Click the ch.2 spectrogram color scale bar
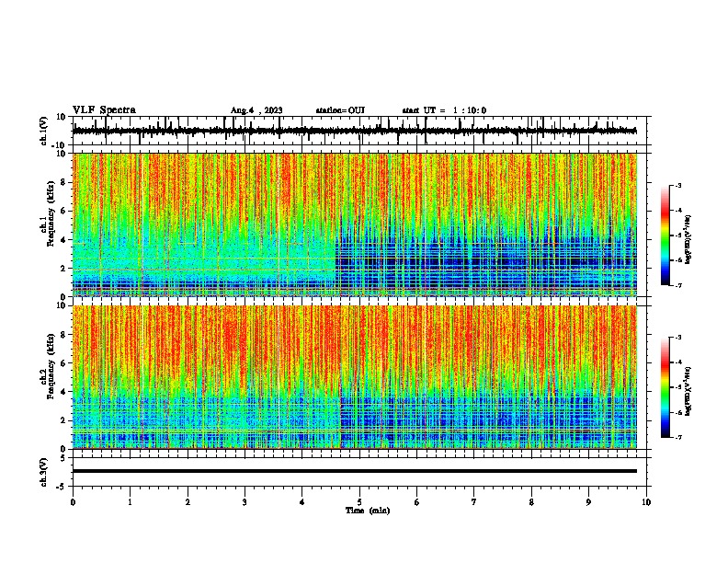Image resolution: width=728 pixels, height=563 pixels. (x=665, y=387)
